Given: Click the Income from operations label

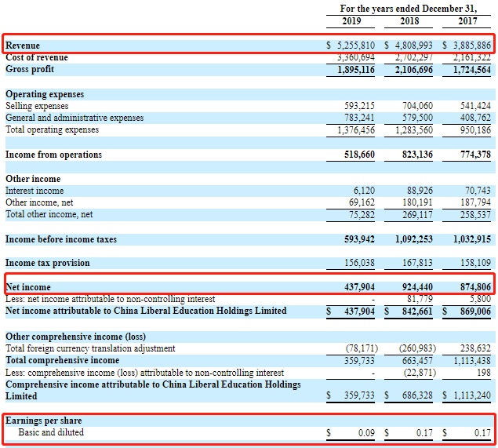Looking at the screenshot, I should pyautogui.click(x=53, y=155).
